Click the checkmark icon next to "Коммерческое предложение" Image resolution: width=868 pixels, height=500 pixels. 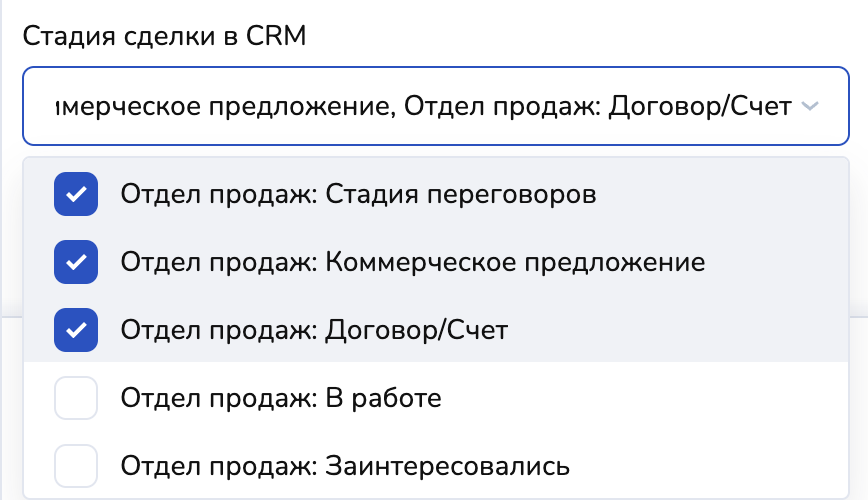tap(75, 262)
